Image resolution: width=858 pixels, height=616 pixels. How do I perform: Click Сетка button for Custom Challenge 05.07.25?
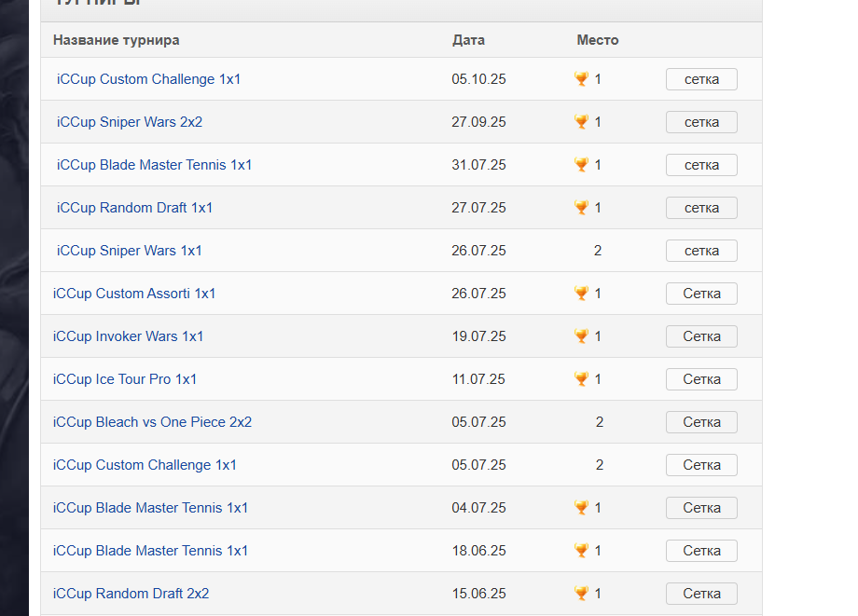pos(701,465)
